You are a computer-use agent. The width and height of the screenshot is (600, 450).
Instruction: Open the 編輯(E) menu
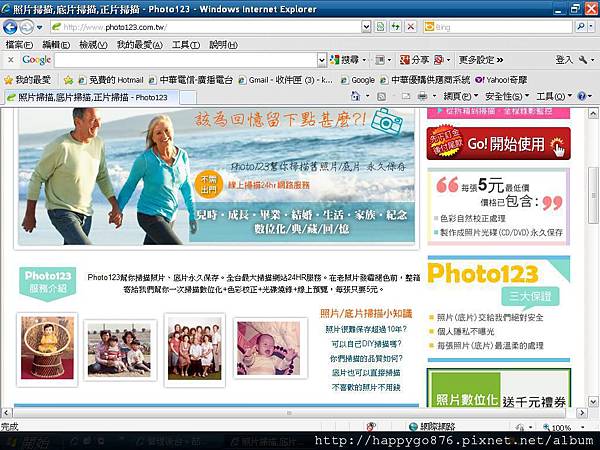pos(56,45)
